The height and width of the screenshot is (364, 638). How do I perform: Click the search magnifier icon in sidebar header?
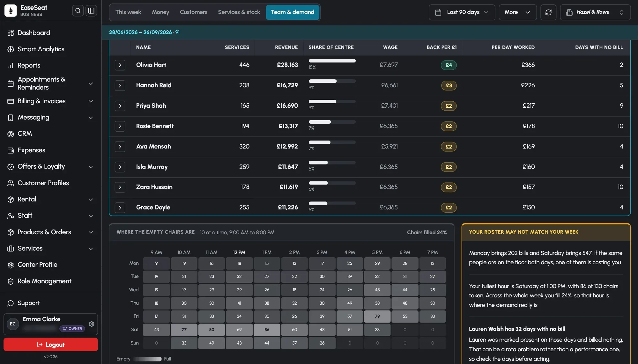tap(78, 11)
